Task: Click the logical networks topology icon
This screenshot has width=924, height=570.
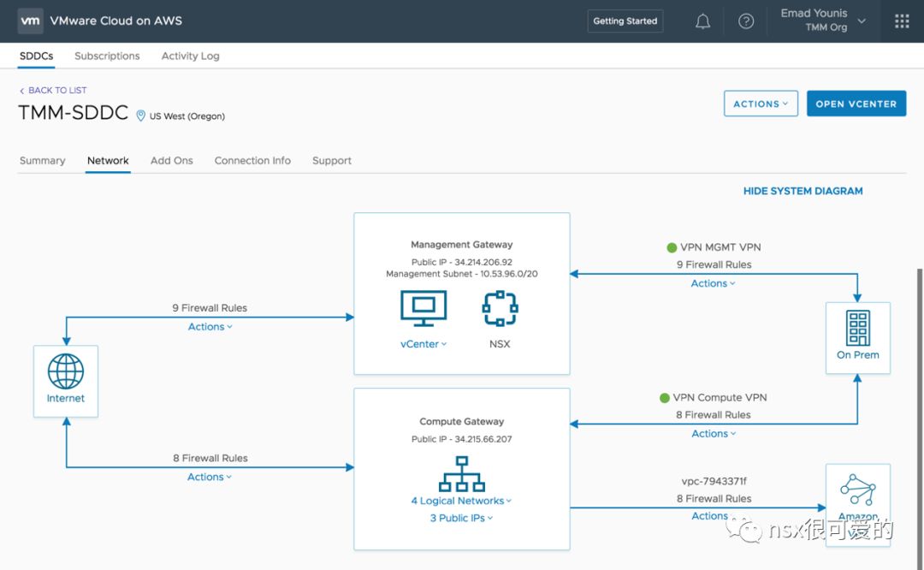Action: pos(462,473)
